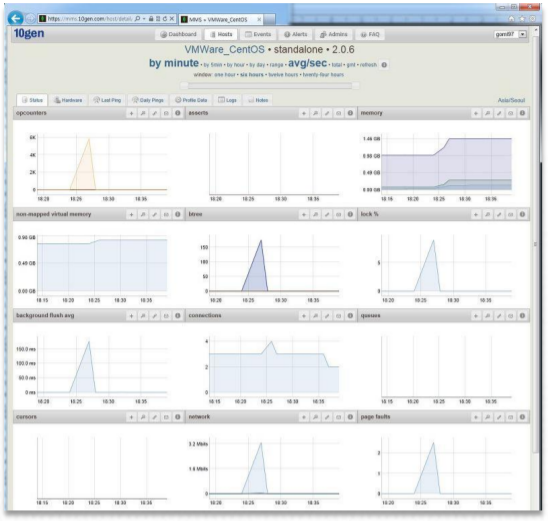The image size is (548, 521).
Task: Open the Admins menu
Action: coord(334,34)
